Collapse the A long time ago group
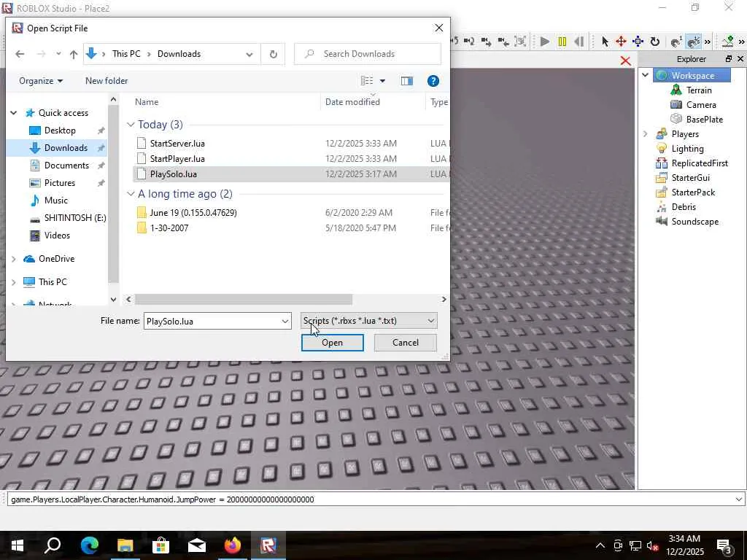 click(x=131, y=194)
